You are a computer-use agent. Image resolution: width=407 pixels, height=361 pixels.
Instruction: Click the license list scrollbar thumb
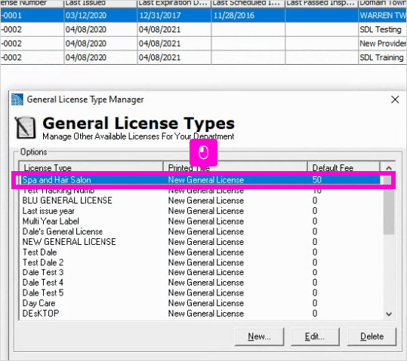click(x=389, y=205)
